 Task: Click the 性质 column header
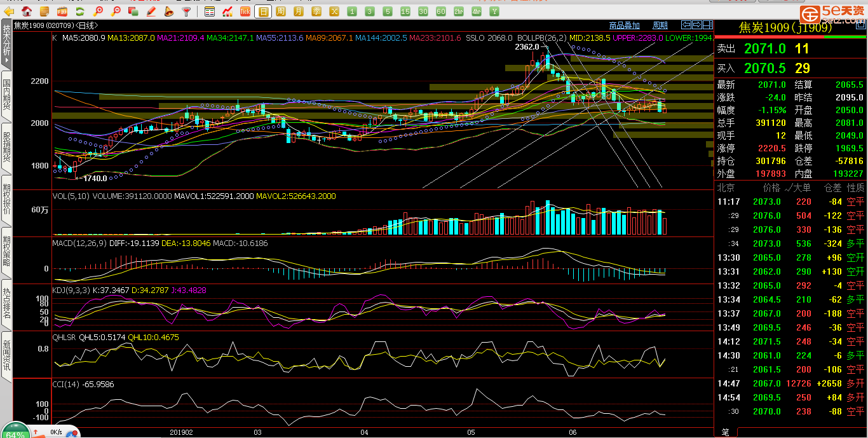[856, 188]
